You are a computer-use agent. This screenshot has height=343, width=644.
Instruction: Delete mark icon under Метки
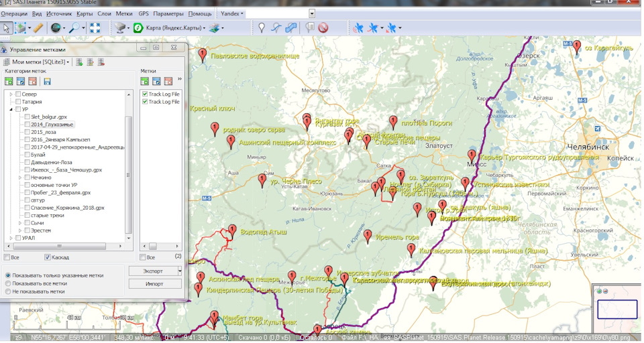168,81
